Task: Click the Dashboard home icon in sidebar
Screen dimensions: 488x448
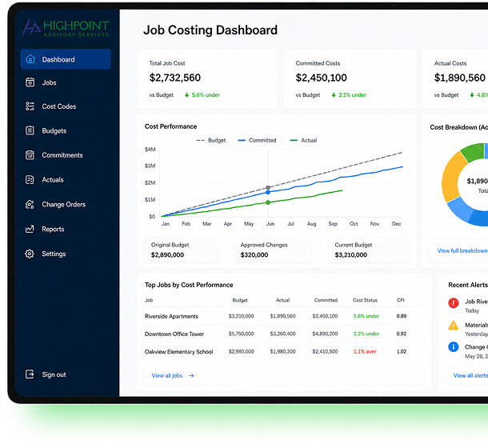Action: (x=30, y=59)
